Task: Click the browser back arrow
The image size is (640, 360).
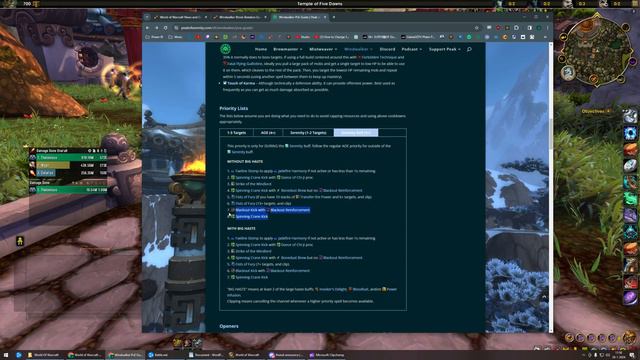Action: [x=148, y=28]
